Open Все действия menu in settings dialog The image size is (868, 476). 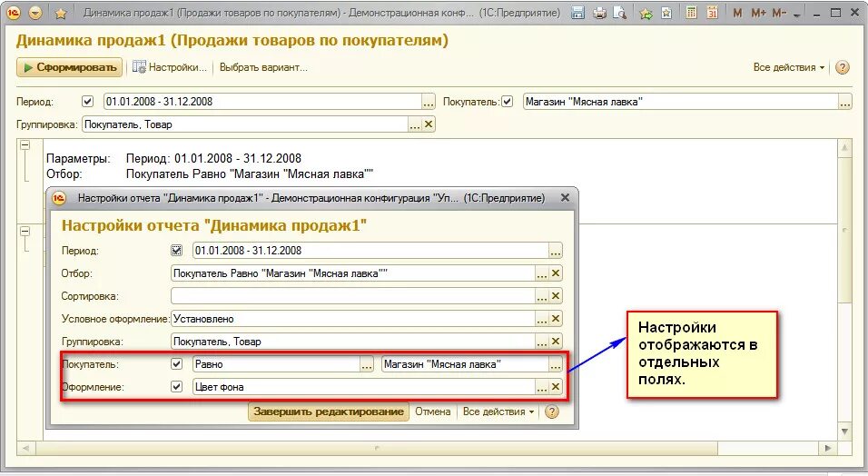(x=498, y=412)
